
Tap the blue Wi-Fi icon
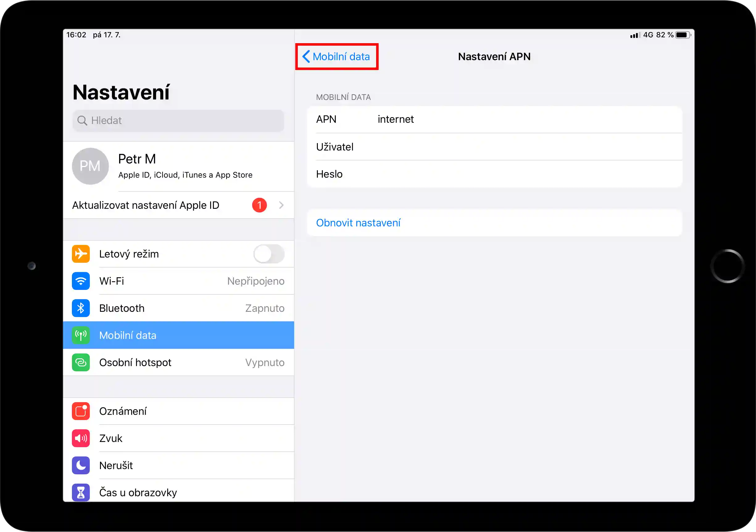point(81,281)
